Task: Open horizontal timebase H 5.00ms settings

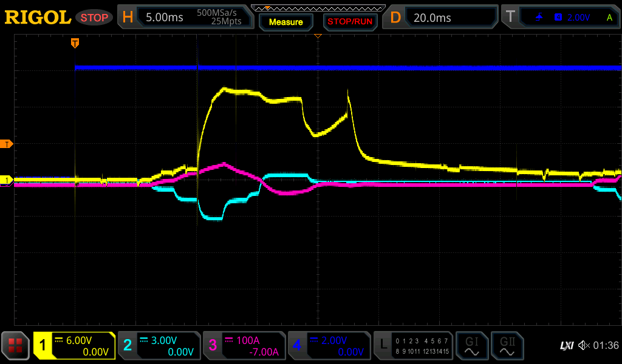Action: click(x=185, y=18)
